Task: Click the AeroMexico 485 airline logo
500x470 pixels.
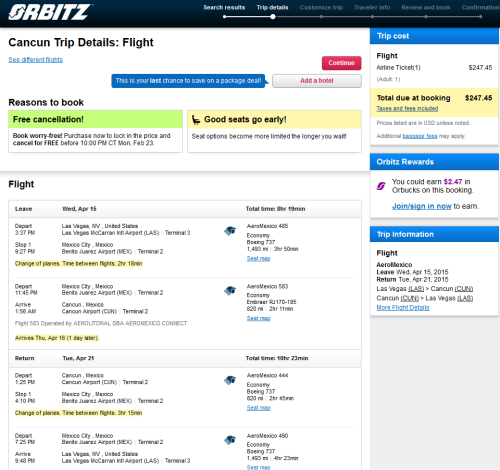Action: [x=230, y=231]
